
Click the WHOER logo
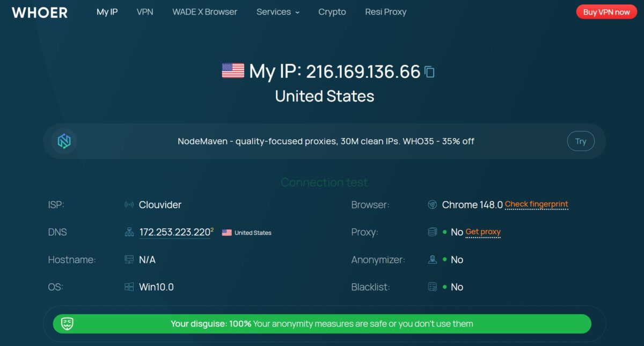pos(40,12)
